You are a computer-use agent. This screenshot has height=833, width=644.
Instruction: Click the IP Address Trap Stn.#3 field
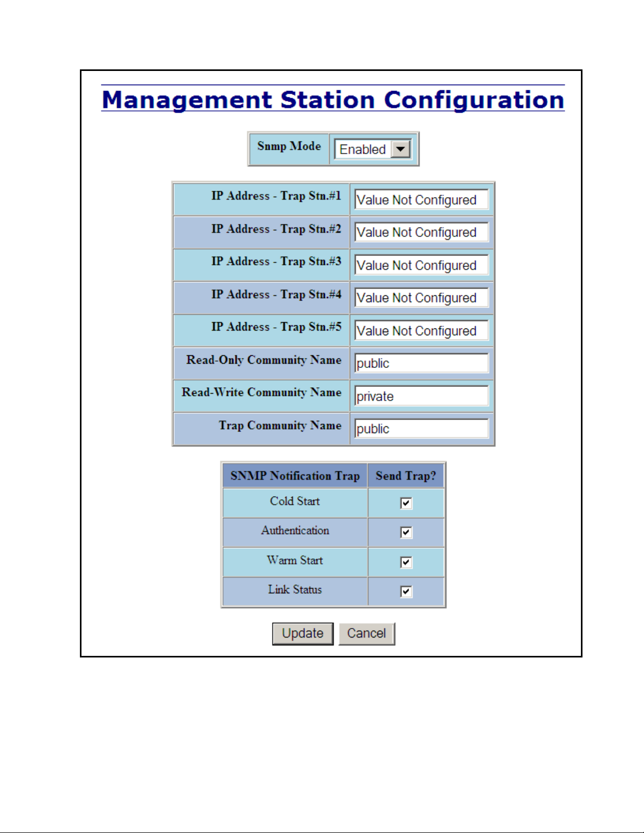[x=421, y=265]
